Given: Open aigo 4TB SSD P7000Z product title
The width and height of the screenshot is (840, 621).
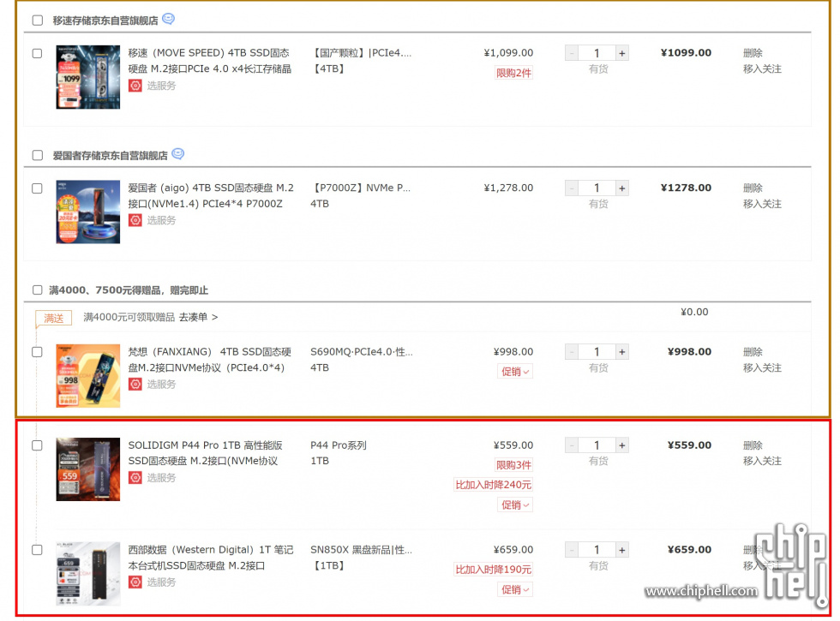Looking at the screenshot, I should coord(211,195).
